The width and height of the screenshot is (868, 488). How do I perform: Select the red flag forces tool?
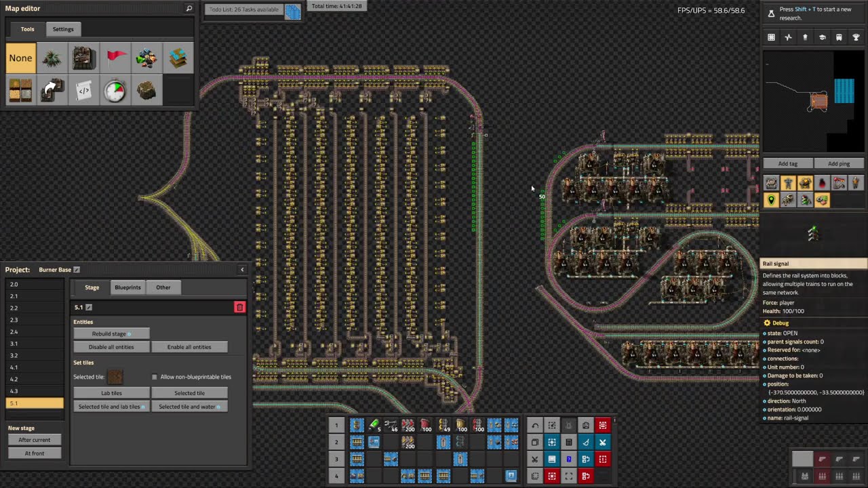115,58
